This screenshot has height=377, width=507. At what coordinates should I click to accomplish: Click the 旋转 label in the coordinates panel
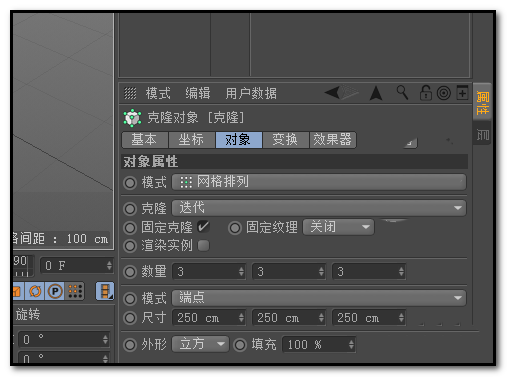(28, 314)
